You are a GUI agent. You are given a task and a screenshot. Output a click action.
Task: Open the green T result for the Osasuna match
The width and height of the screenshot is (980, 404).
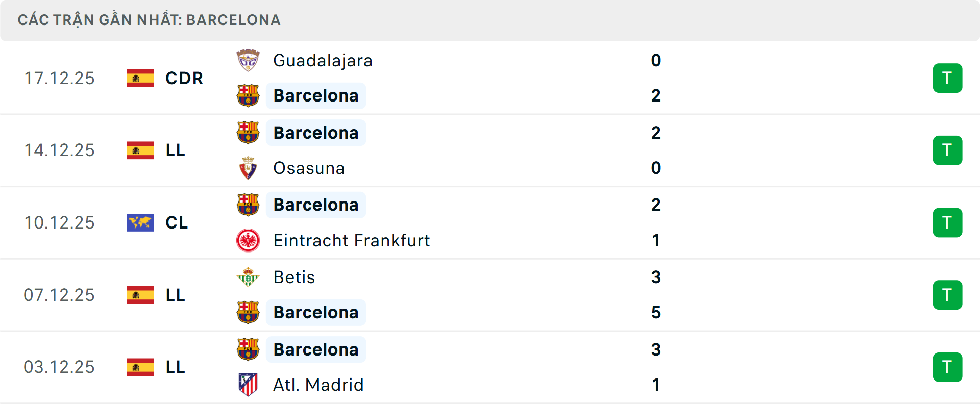[x=948, y=150]
